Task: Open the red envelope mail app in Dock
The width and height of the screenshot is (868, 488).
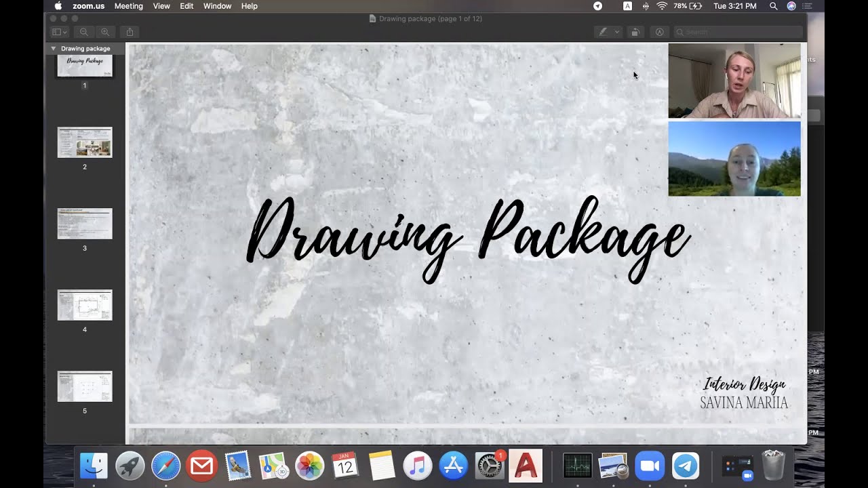Action: pyautogui.click(x=201, y=466)
